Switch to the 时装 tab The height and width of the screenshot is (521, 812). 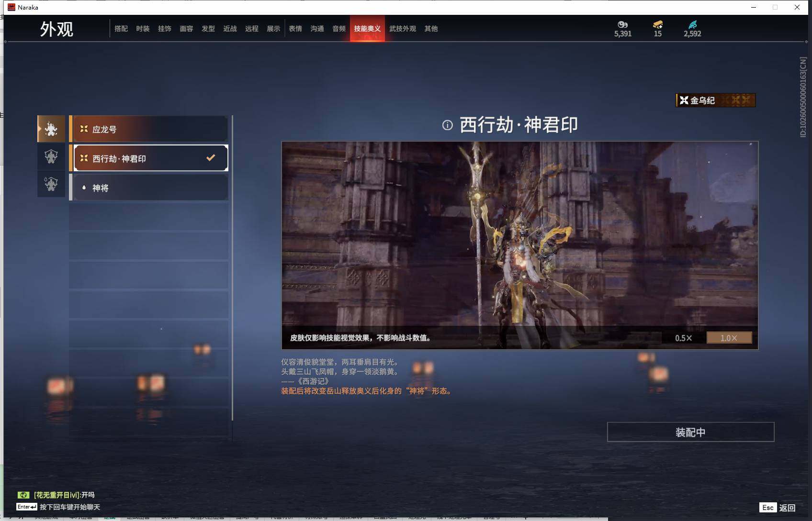point(143,29)
